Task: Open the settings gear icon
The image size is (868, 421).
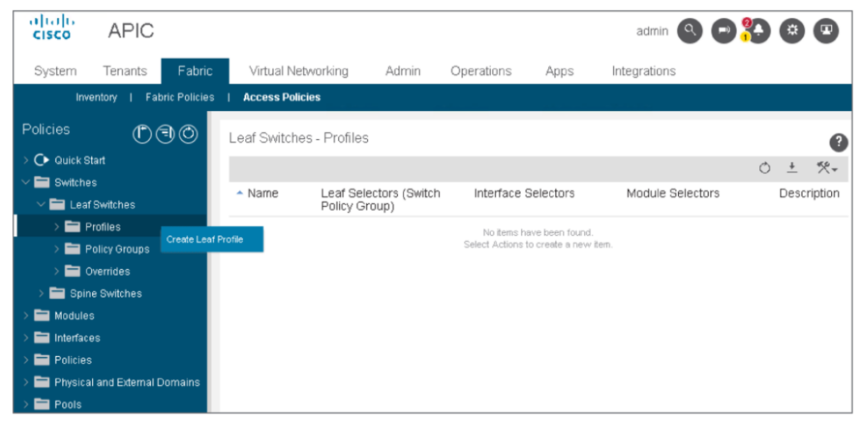Action: [792, 31]
